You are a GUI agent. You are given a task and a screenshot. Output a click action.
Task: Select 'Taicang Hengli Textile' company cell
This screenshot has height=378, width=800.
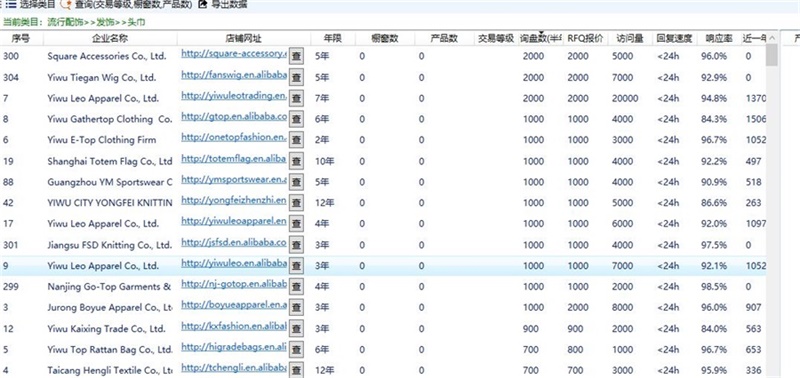pyautogui.click(x=110, y=370)
